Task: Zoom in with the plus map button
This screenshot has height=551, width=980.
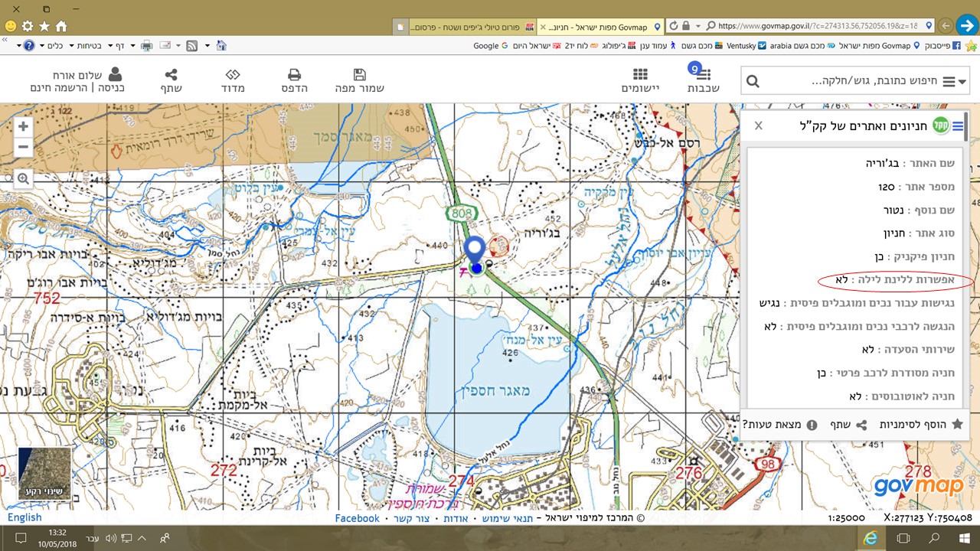Action: point(24,127)
